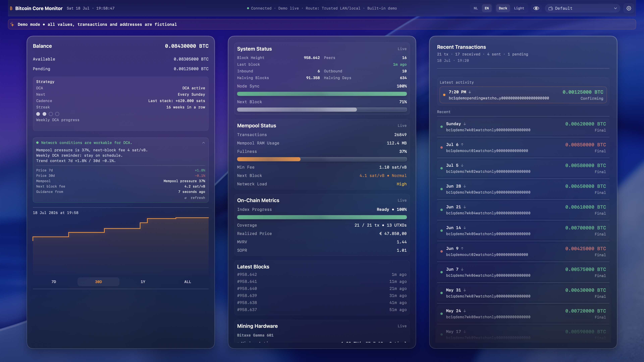Click the red status dot on Jul 6 row

[442, 147]
